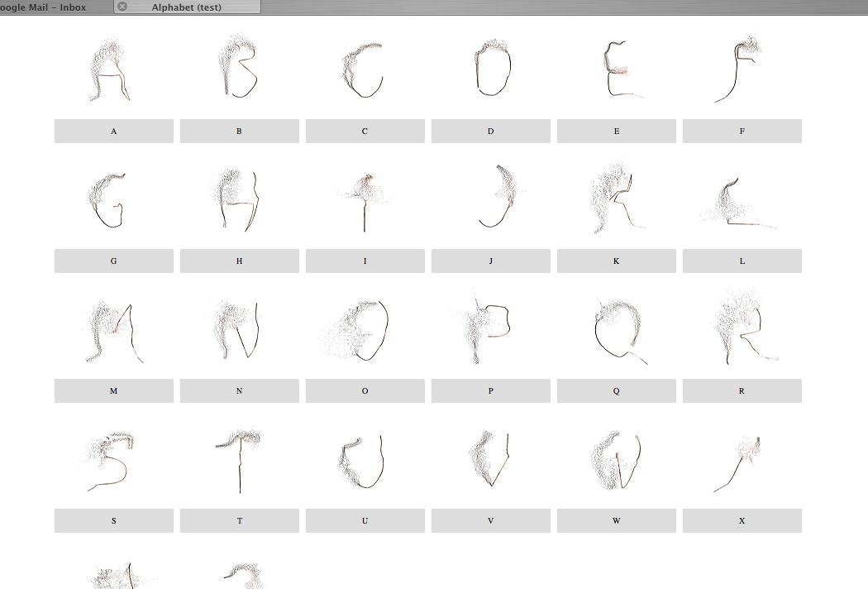Hit the M letter button
The image size is (868, 589).
click(114, 390)
